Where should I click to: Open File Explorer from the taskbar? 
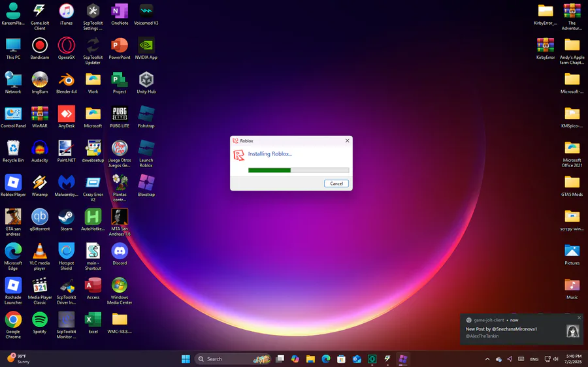pos(310,359)
